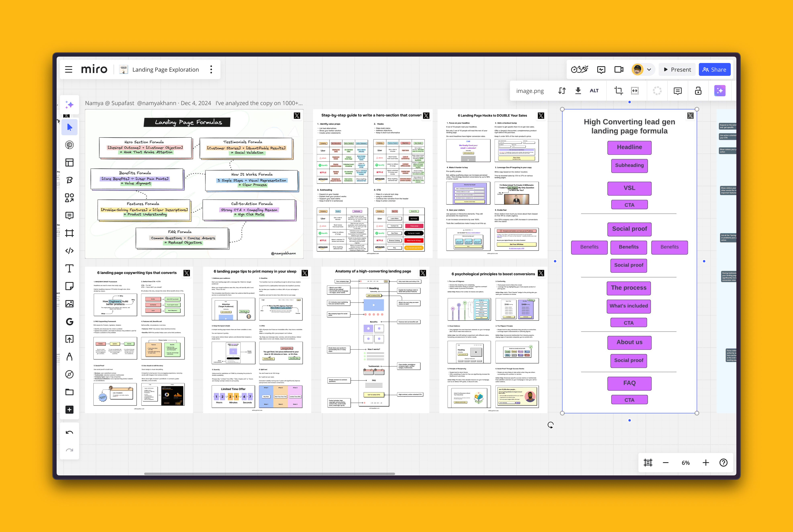Toggle the lock on the selected image
The height and width of the screenshot is (532, 793).
click(698, 91)
